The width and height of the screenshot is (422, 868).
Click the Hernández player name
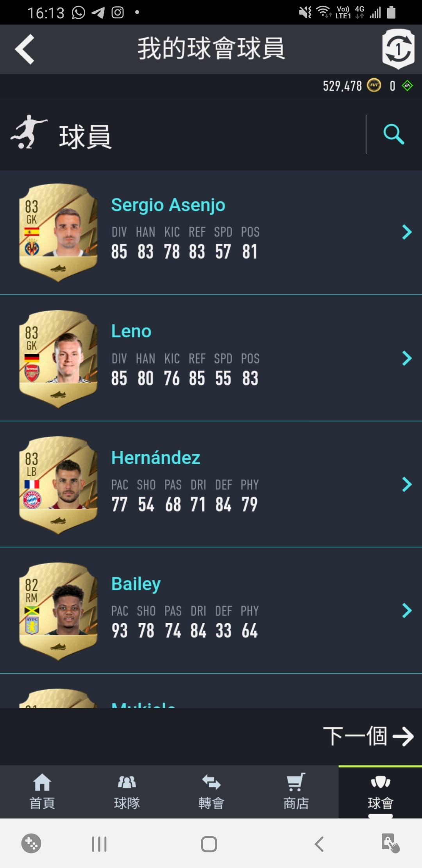tap(156, 457)
